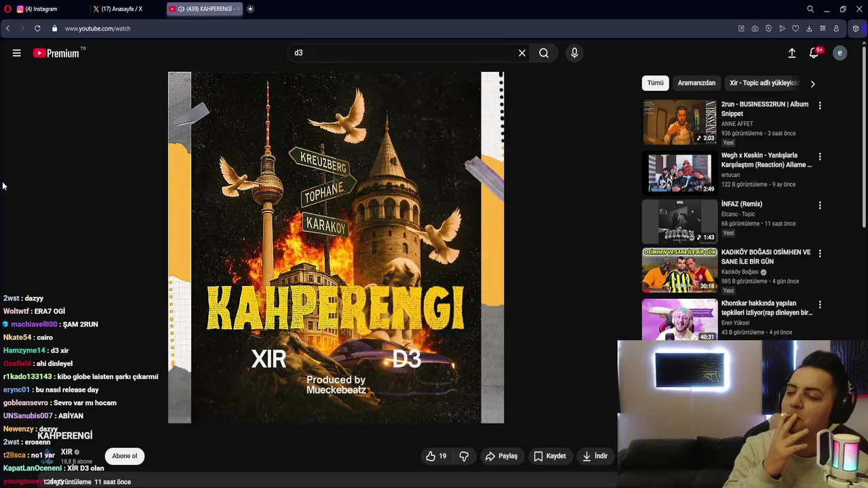Select the Xir - Topic chip
This screenshot has width=868, height=488.
tap(764, 83)
